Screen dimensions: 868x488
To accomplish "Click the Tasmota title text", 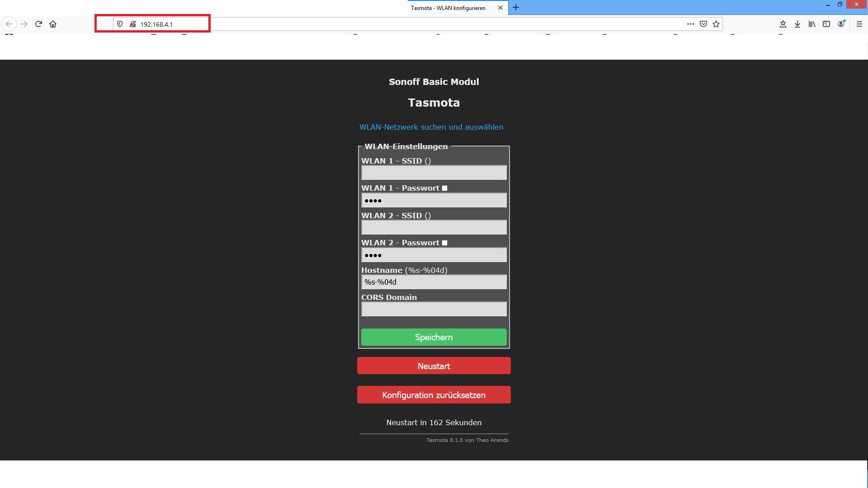I will (x=434, y=103).
